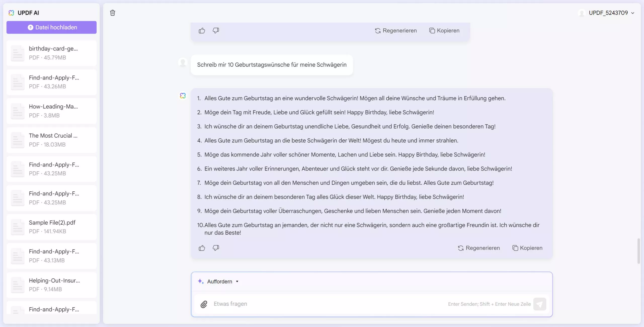Regenerate the top response

(396, 31)
